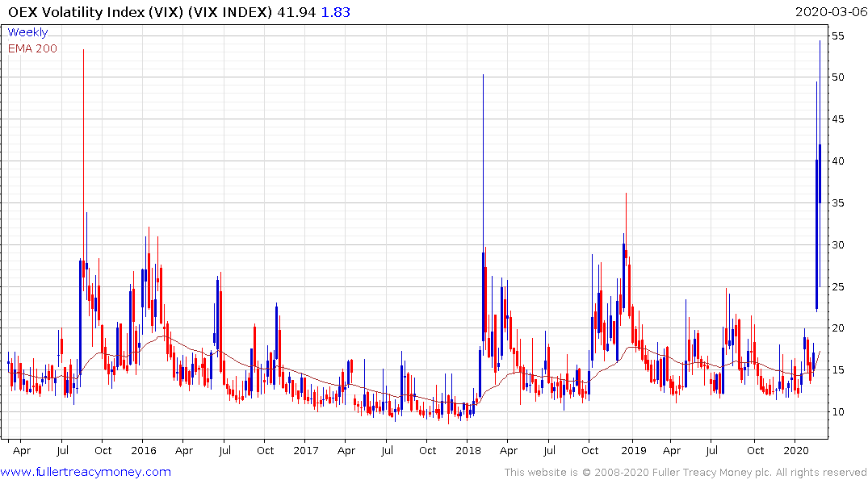Select the last value 41.94 in header
Screen dimensions: 868x484
tap(296, 12)
